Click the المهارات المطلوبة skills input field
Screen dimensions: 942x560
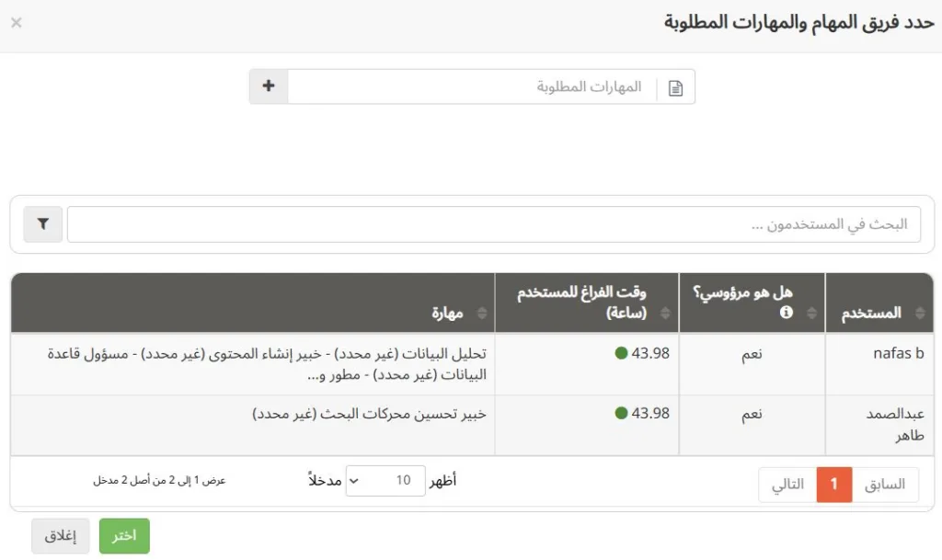[x=474, y=87]
